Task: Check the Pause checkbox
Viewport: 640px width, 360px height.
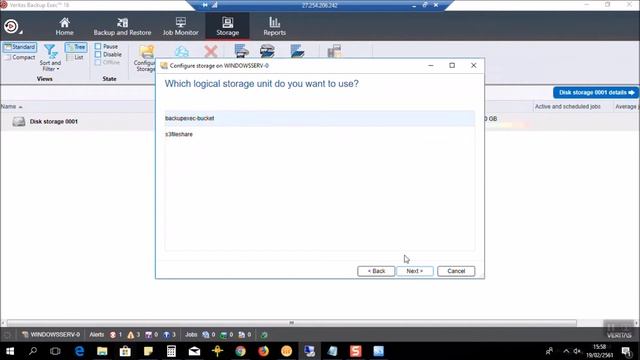Action: click(x=98, y=47)
